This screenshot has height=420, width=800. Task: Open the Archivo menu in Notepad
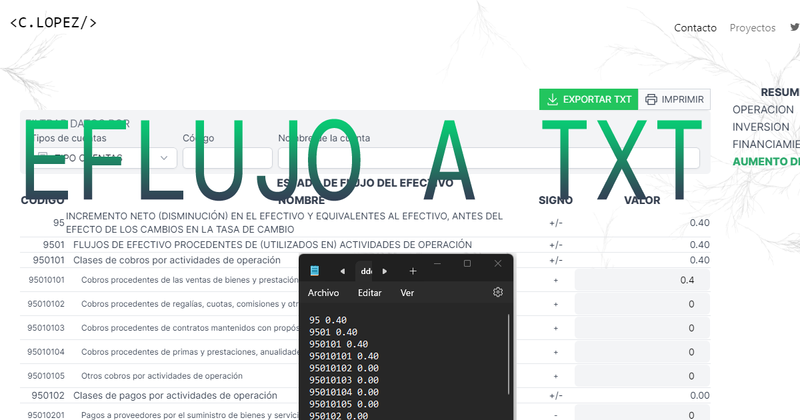[x=323, y=292]
